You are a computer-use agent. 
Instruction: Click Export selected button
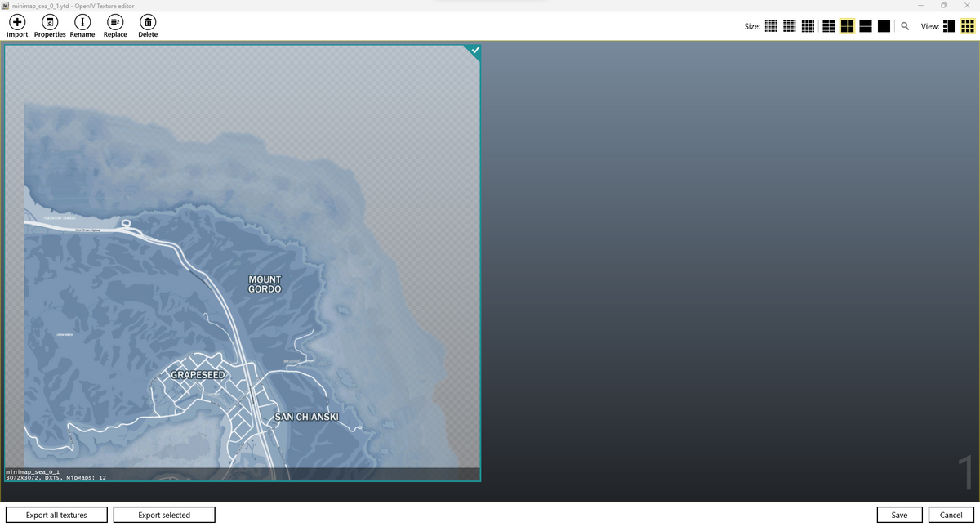(164, 515)
